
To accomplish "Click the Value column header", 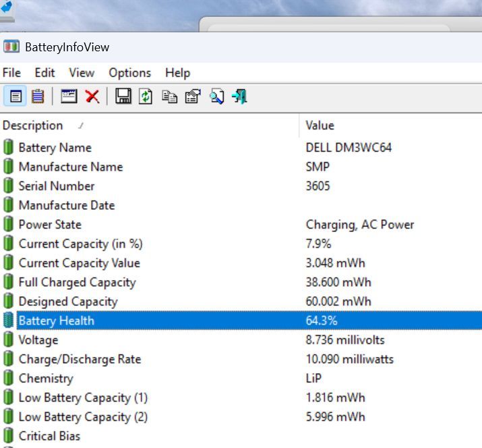I will tap(320, 125).
